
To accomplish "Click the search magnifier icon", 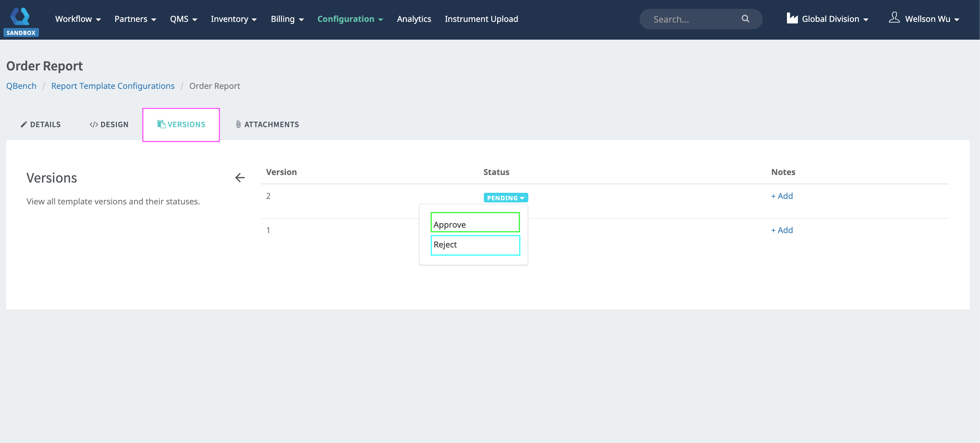I will pyautogui.click(x=745, y=19).
